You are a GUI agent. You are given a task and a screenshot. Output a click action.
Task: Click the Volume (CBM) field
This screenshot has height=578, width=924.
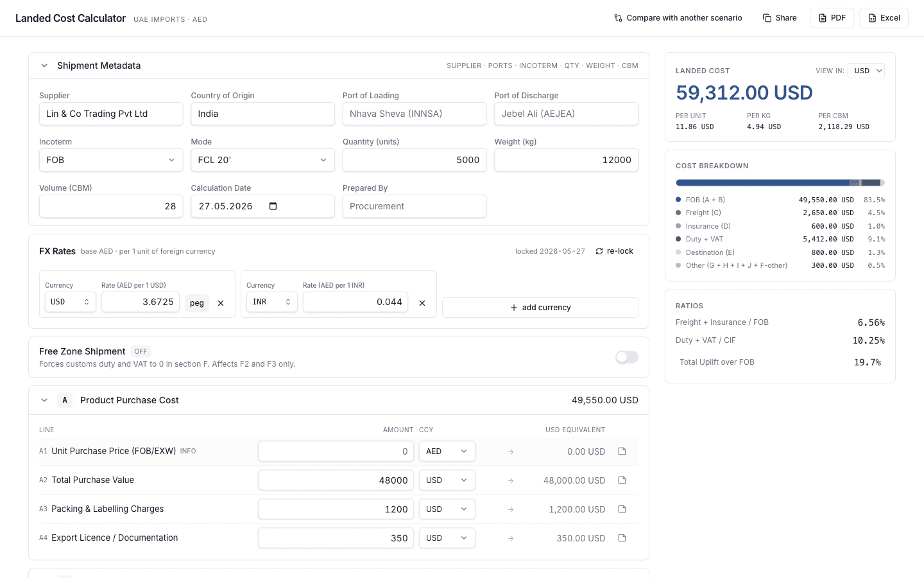tap(111, 206)
